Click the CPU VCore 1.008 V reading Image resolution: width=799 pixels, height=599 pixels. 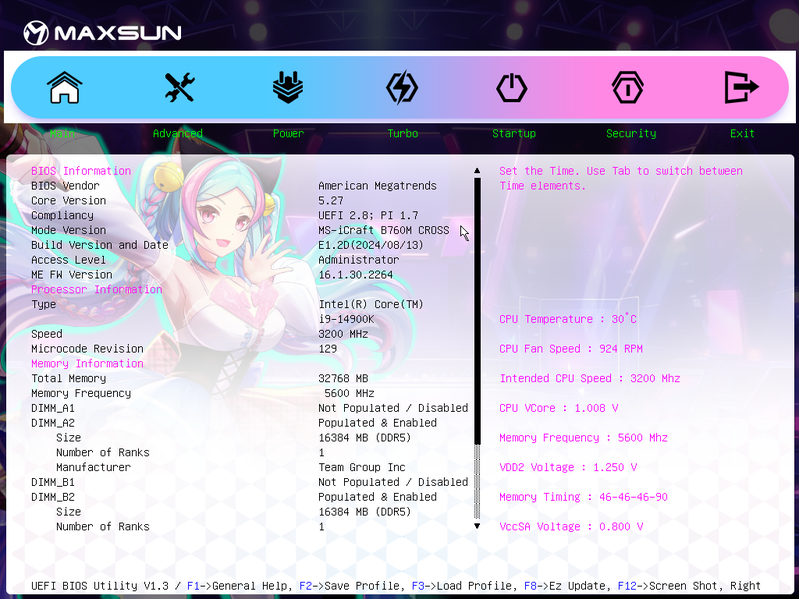point(558,408)
